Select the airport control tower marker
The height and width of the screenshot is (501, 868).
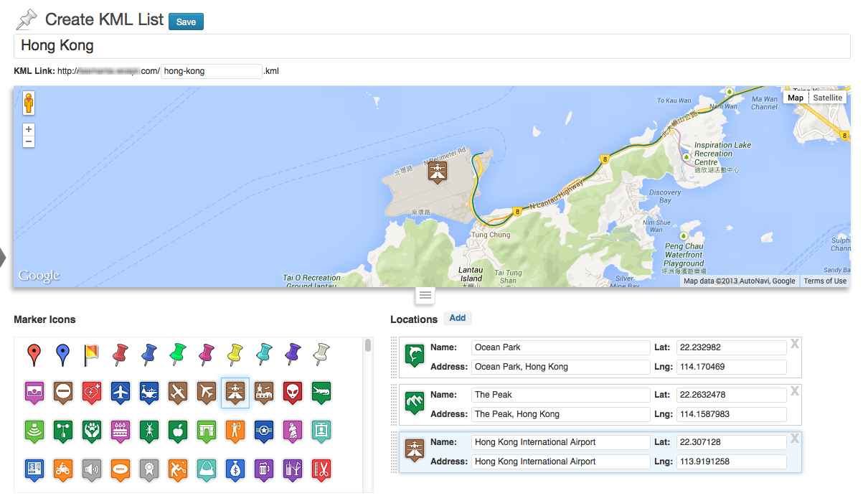pos(264,393)
